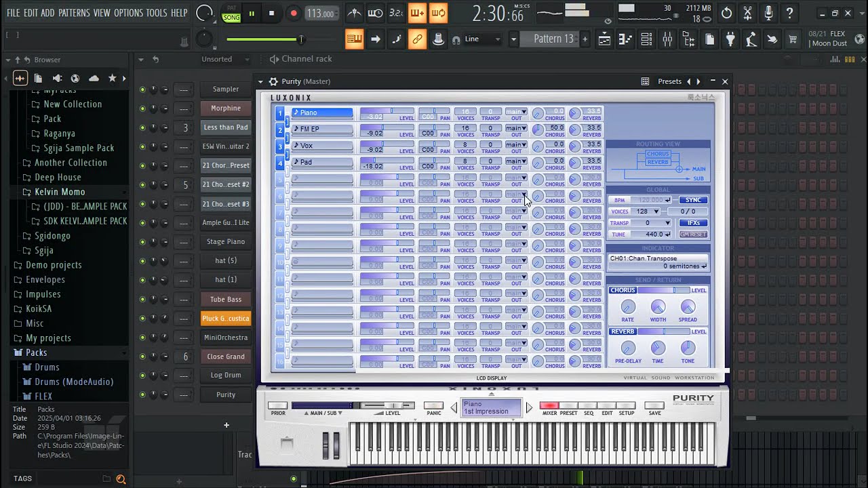Toggle the countdown before recording icon
This screenshot has height=488, width=868.
pyautogui.click(x=396, y=13)
